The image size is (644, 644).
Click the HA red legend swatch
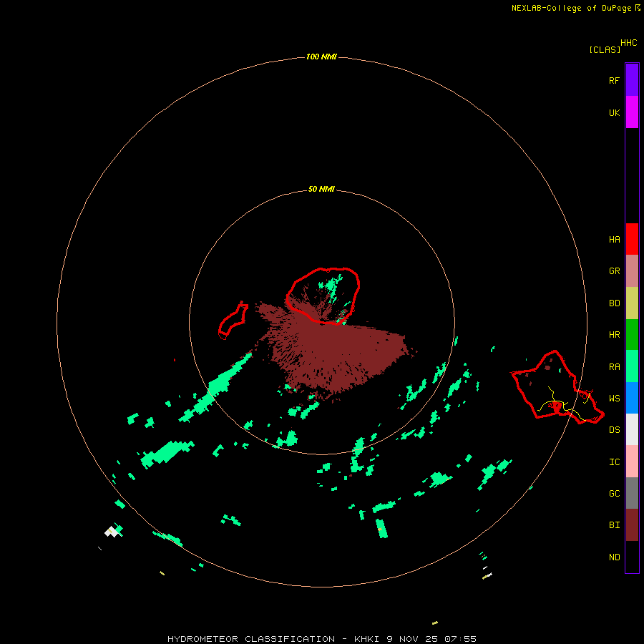pyautogui.click(x=632, y=239)
